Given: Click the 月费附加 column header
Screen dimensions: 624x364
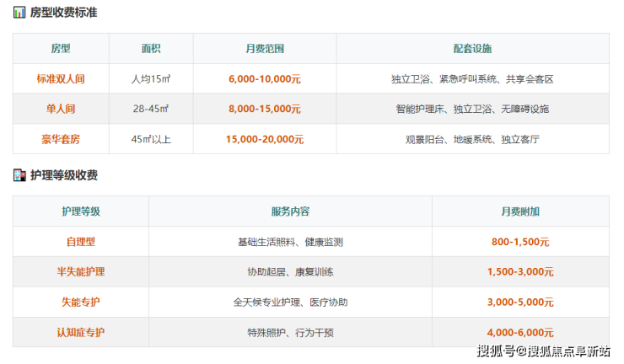Looking at the screenshot, I should tap(519, 211).
